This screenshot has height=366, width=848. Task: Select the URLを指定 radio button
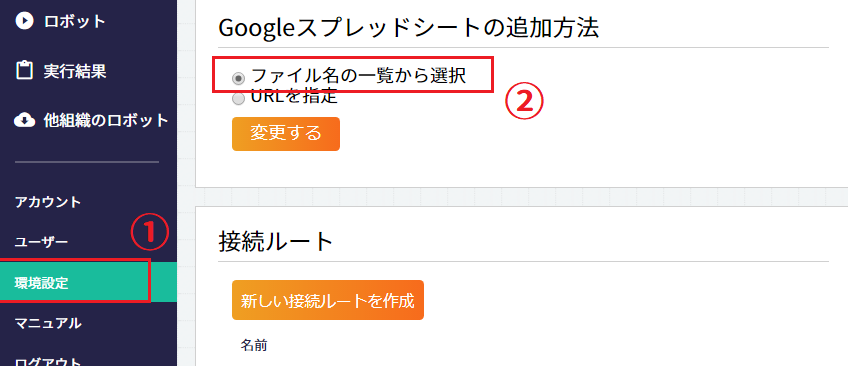pos(238,98)
